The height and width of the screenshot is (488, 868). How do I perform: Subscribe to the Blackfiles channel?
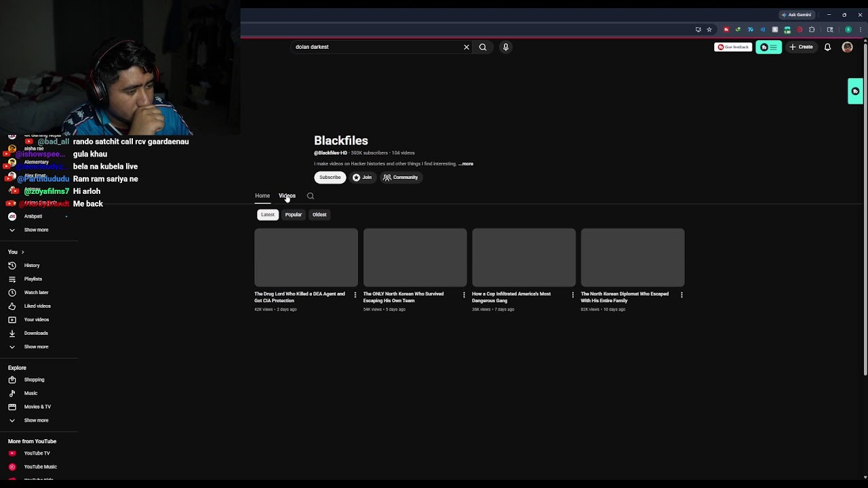[x=330, y=178]
